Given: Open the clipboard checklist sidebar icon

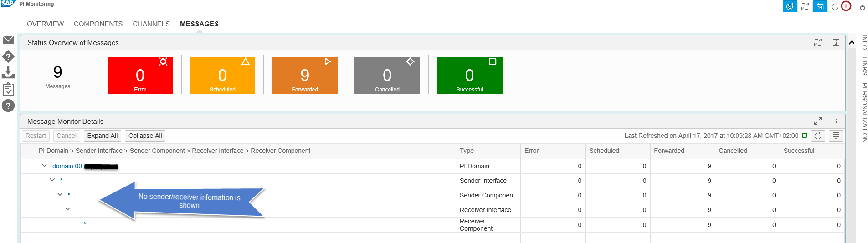Looking at the screenshot, I should (8, 89).
